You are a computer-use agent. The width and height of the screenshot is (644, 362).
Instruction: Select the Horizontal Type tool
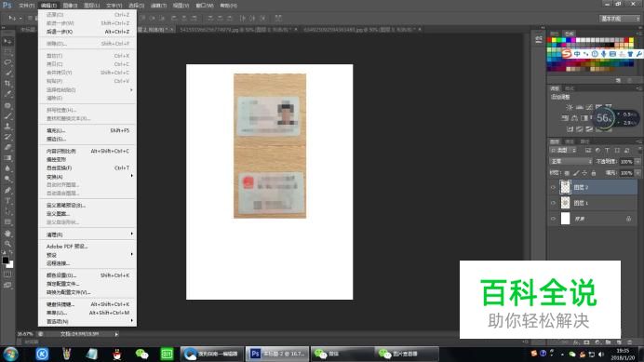[x=7, y=201]
